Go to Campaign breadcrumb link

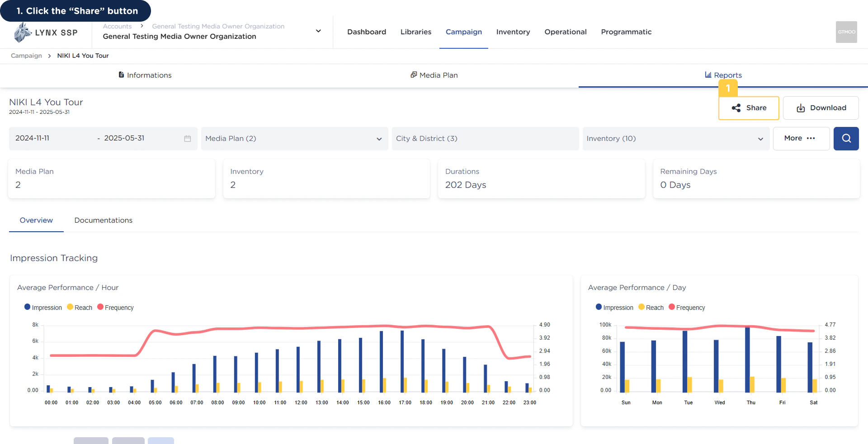[26, 56]
